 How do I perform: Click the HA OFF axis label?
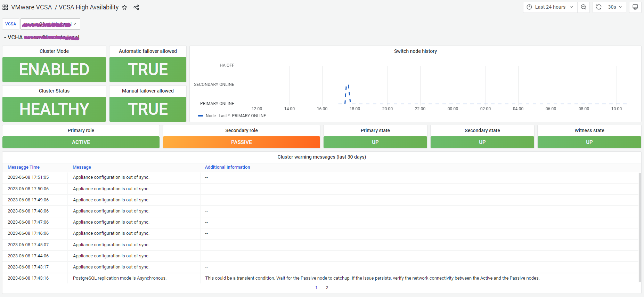click(227, 65)
